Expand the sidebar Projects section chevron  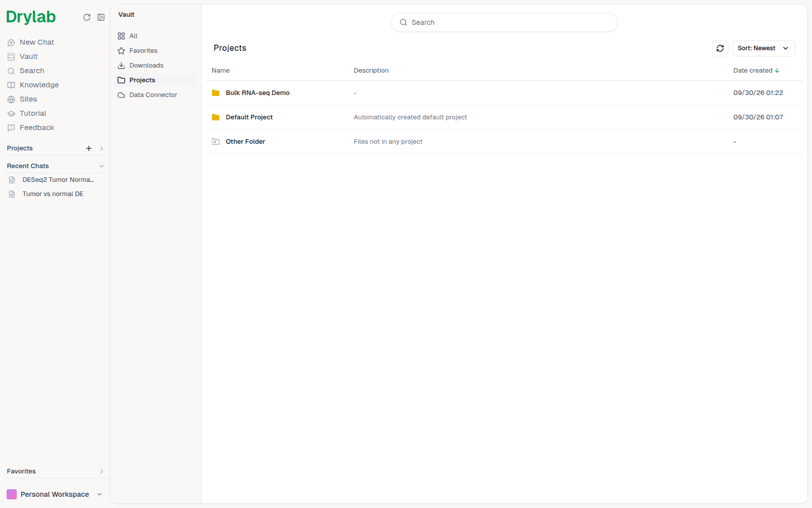coord(101,148)
